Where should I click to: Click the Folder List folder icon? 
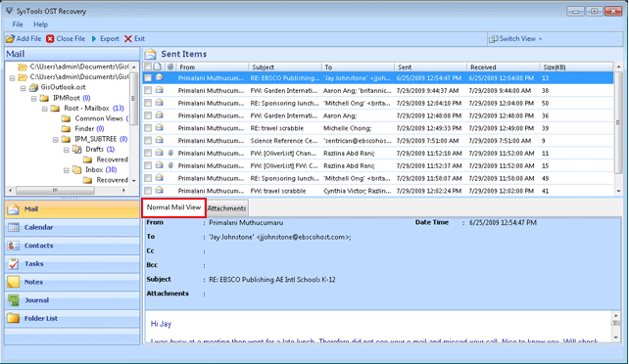(x=14, y=318)
